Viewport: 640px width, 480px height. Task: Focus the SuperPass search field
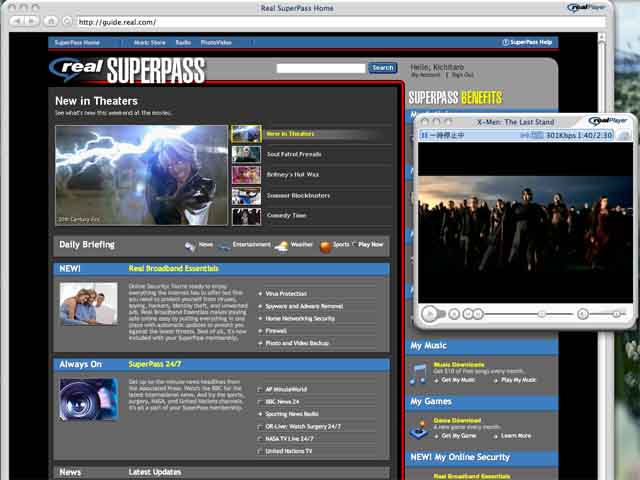pos(321,68)
